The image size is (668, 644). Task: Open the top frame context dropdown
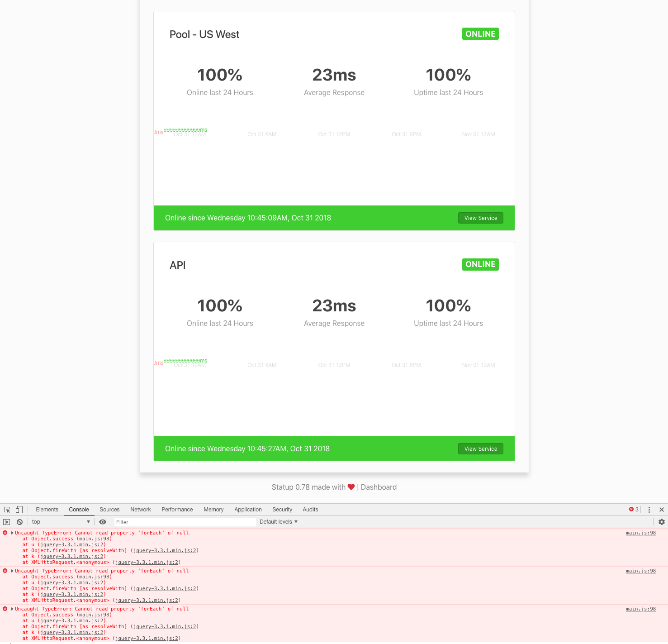click(60, 522)
